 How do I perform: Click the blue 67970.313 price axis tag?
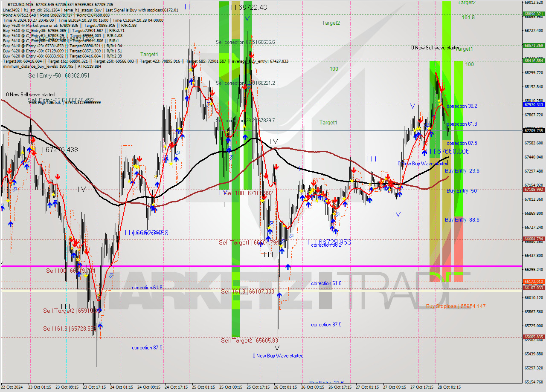tap(534, 104)
